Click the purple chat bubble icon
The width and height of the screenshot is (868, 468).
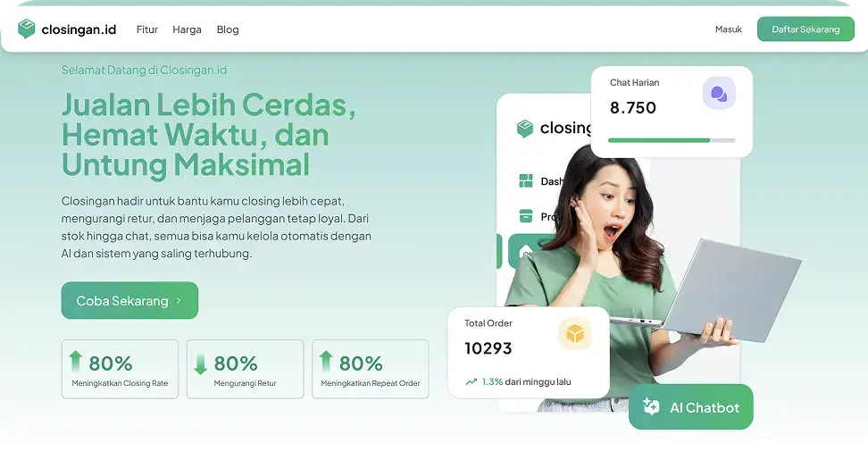tap(719, 94)
